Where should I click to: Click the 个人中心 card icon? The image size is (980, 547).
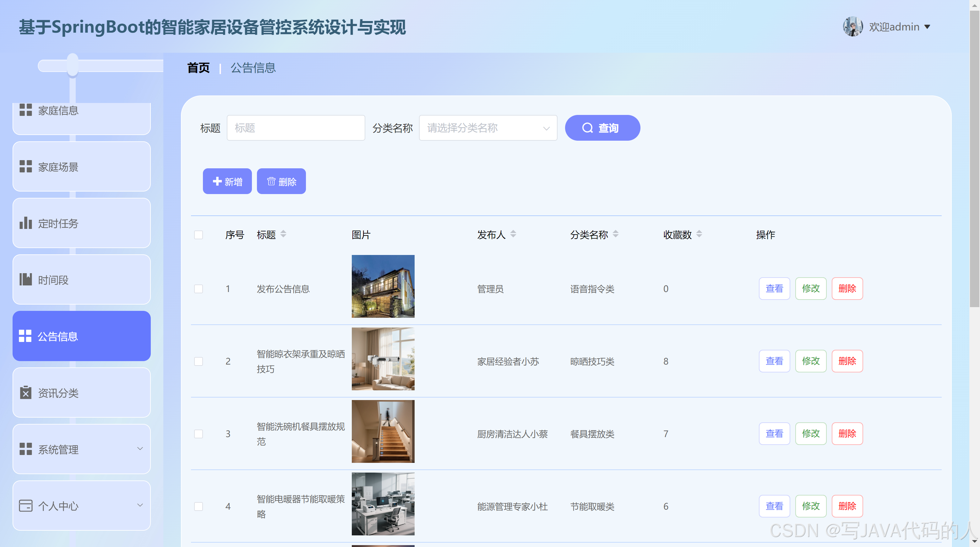click(25, 506)
